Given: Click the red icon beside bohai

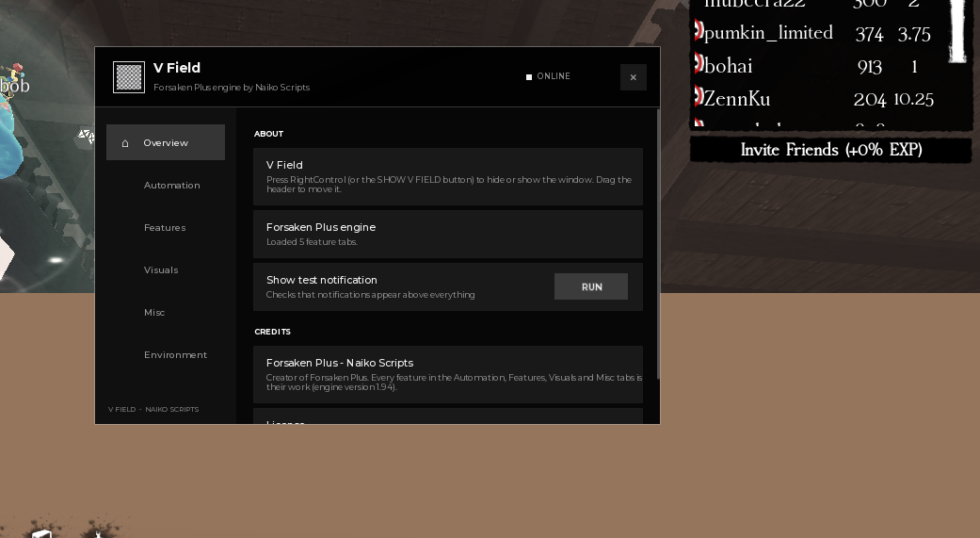Looking at the screenshot, I should (x=699, y=63).
